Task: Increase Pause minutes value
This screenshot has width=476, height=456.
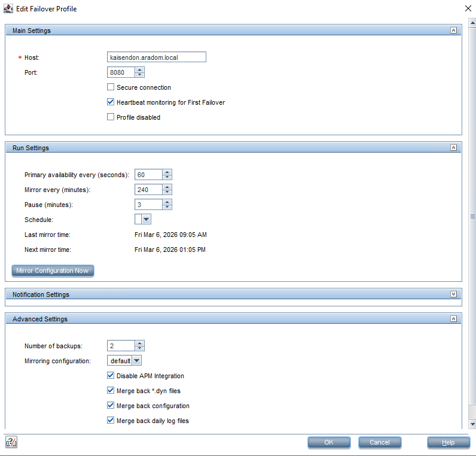Action: click(x=167, y=202)
